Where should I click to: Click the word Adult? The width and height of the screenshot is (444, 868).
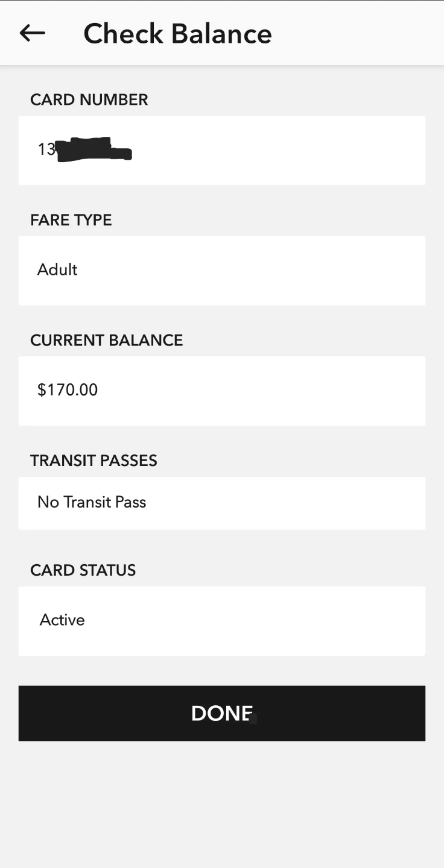(x=57, y=269)
